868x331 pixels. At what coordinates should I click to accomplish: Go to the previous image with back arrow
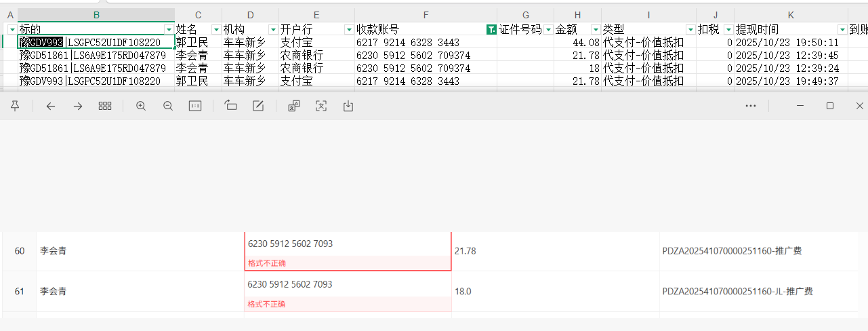pos(51,106)
